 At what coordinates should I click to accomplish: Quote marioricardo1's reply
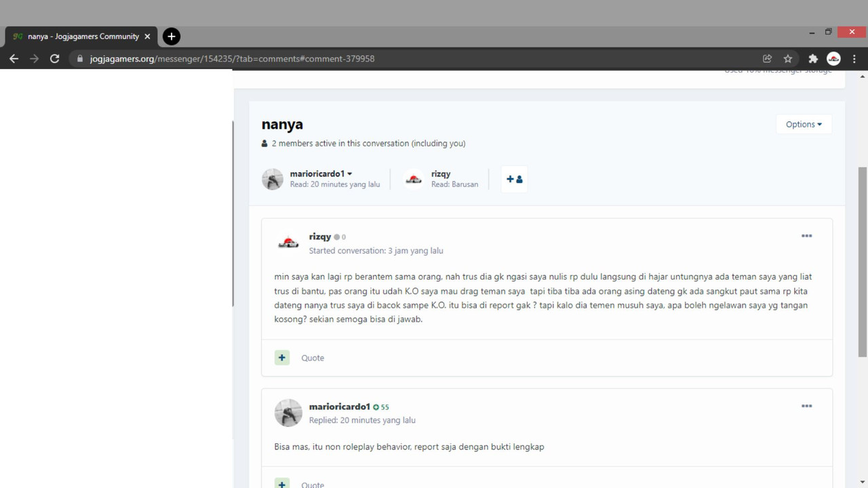click(313, 484)
